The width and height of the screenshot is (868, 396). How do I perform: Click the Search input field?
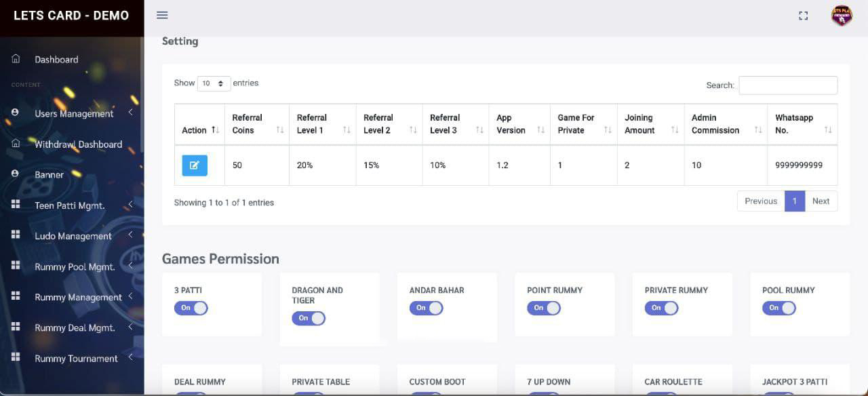coord(787,85)
